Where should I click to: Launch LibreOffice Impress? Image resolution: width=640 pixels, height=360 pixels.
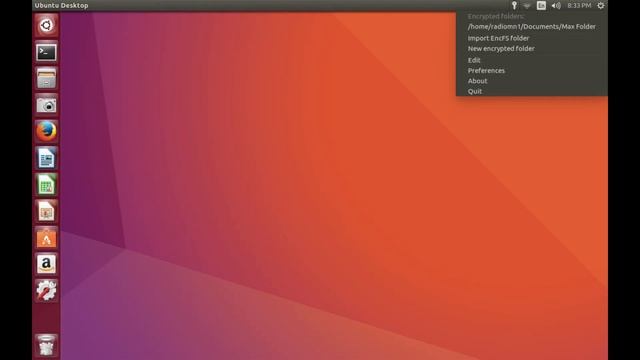point(46,211)
